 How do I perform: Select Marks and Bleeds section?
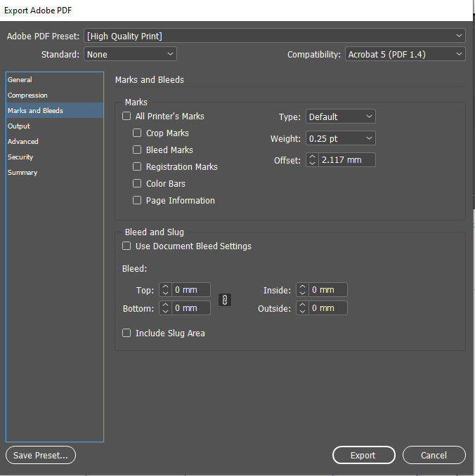(x=55, y=110)
